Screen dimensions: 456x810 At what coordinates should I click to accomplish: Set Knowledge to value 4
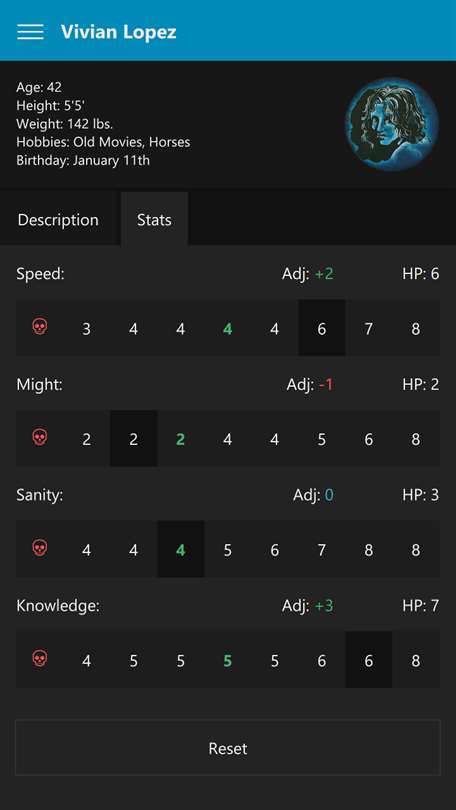pyautogui.click(x=86, y=660)
